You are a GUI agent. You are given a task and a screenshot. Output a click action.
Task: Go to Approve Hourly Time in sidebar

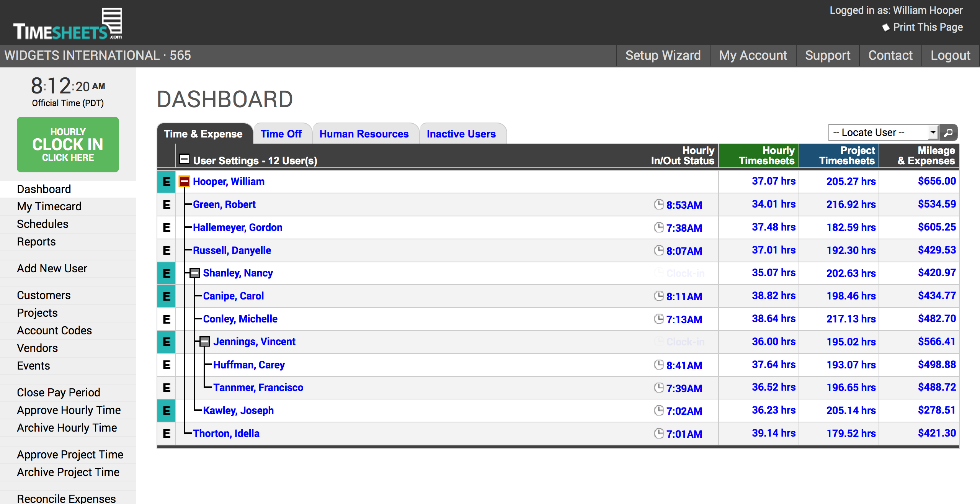click(69, 410)
